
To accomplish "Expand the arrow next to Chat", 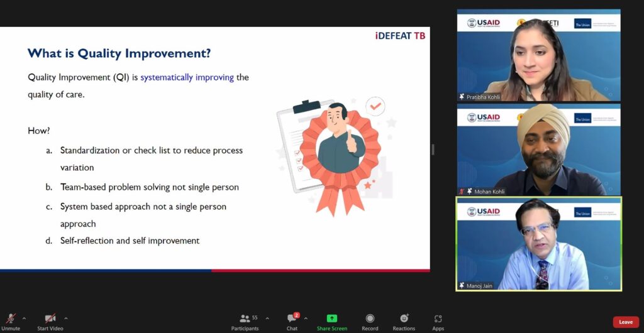I will pyautogui.click(x=306, y=318).
